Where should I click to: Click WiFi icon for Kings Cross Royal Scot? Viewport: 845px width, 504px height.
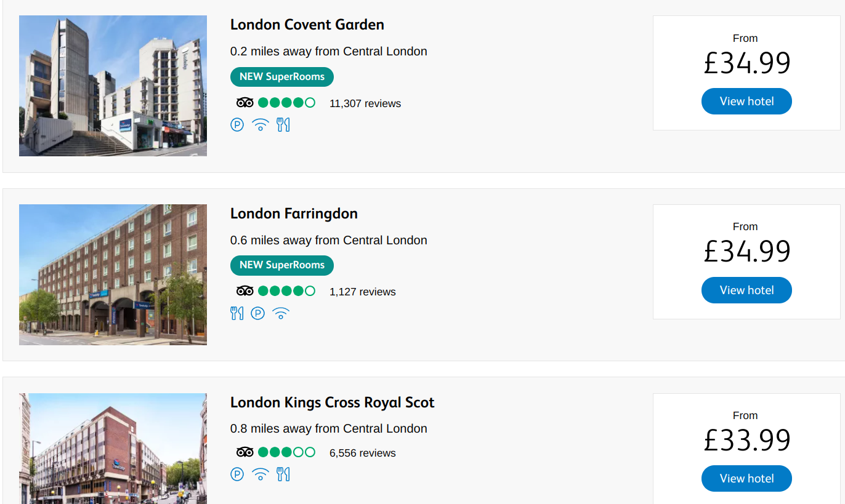pos(261,474)
